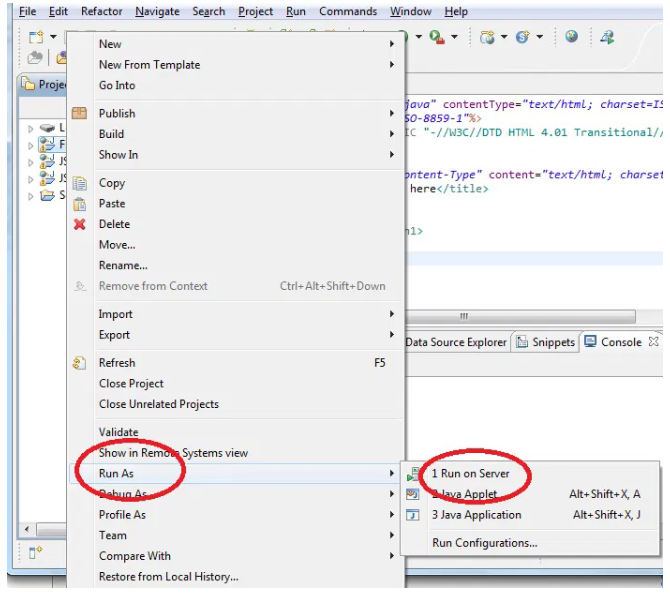Click the Run on Server icon in submenu

tap(413, 474)
